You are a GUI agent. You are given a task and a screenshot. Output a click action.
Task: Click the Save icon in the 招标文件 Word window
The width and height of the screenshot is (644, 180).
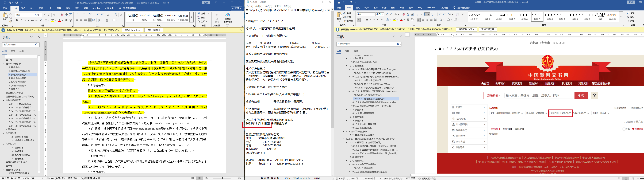tap(5, 3)
